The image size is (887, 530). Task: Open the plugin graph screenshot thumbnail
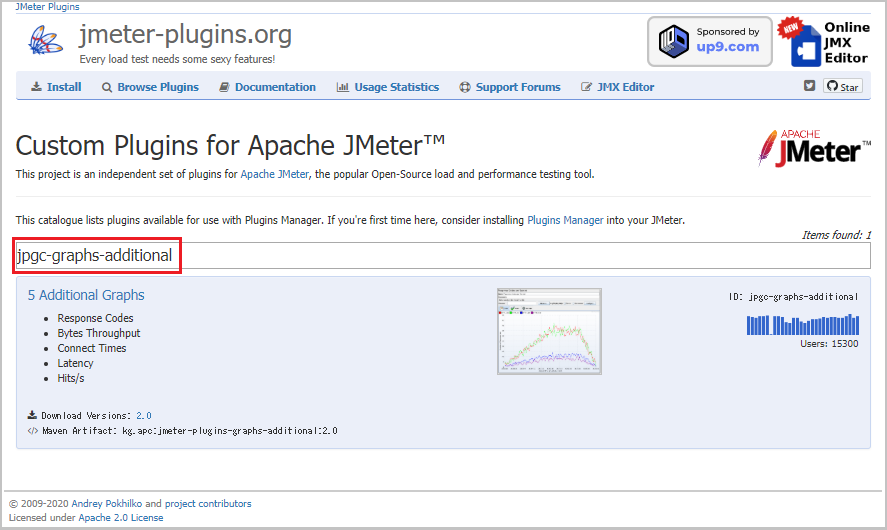[x=549, y=331]
